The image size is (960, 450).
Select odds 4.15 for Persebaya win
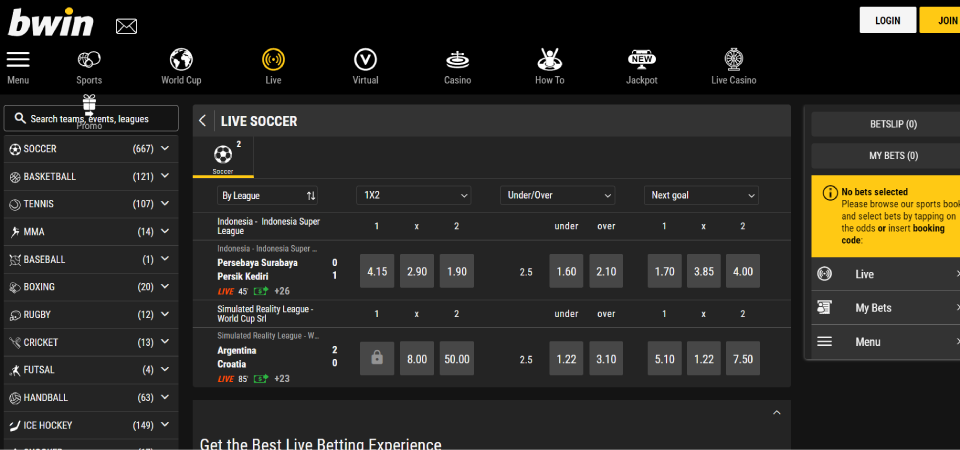click(x=377, y=271)
